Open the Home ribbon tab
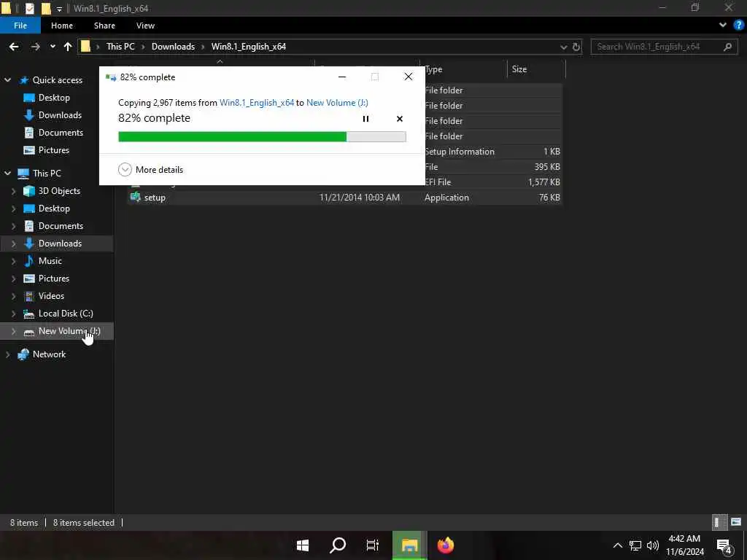The width and height of the screenshot is (747, 560). 62,26
